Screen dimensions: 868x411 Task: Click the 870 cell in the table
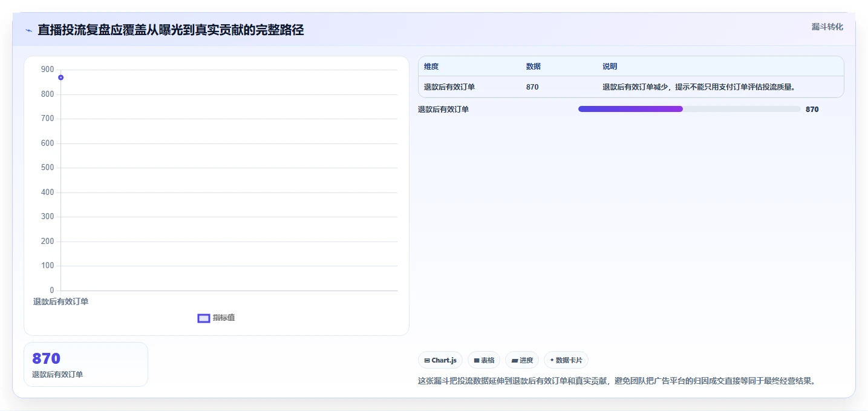[x=532, y=87]
